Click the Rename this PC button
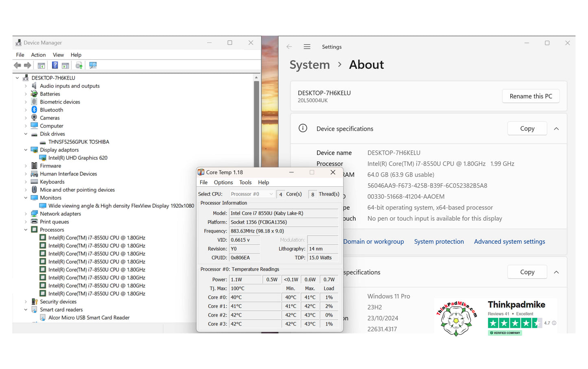The height and width of the screenshot is (369, 588). 531,96
